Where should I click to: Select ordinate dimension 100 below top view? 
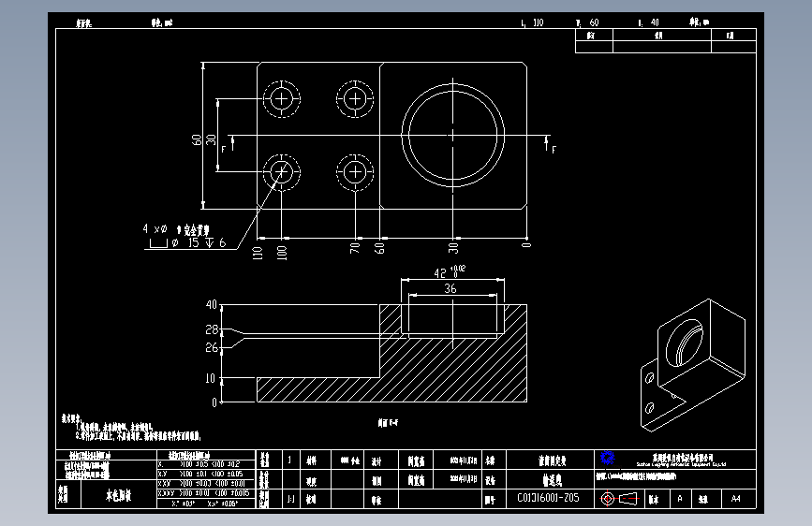pos(282,253)
